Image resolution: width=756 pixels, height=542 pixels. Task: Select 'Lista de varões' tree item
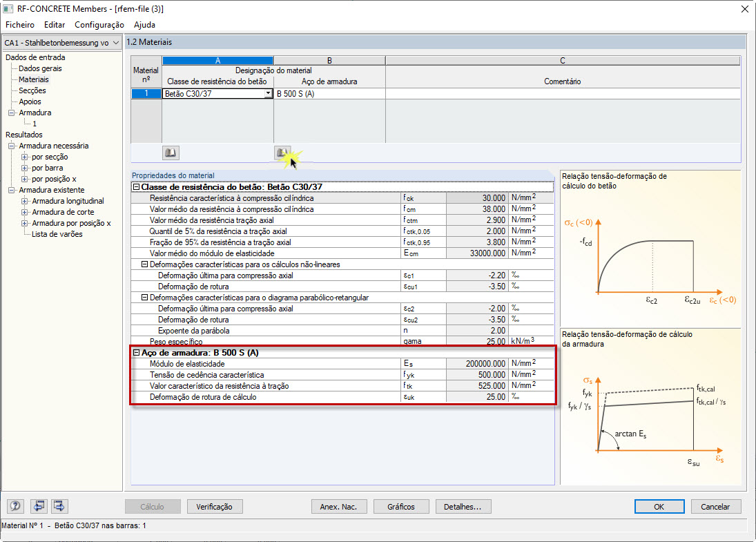click(57, 234)
